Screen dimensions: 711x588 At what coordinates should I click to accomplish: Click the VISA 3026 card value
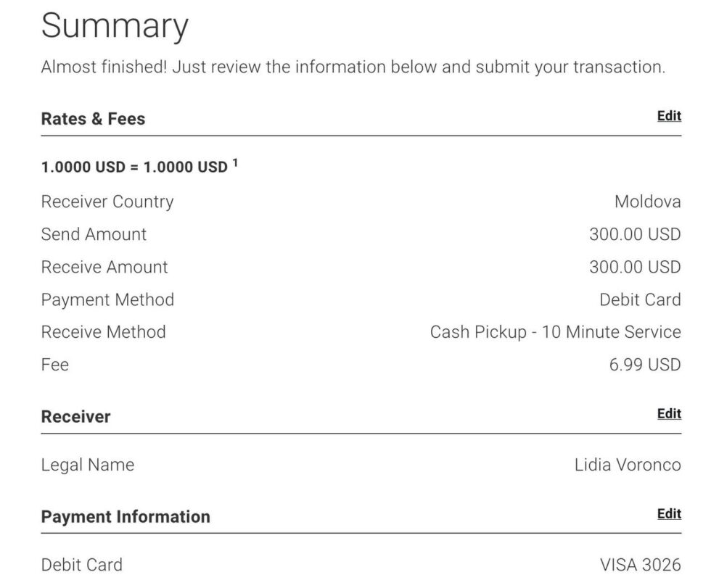tap(640, 565)
